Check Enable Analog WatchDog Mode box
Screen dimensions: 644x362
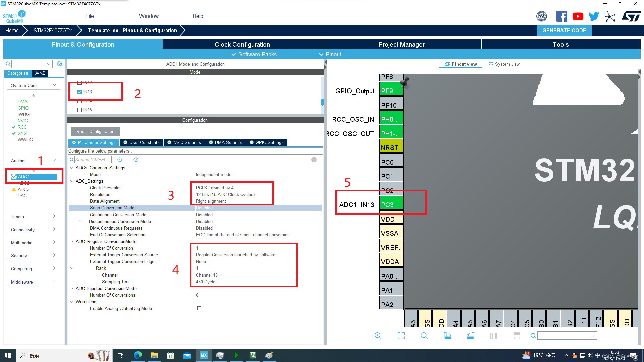click(x=199, y=308)
